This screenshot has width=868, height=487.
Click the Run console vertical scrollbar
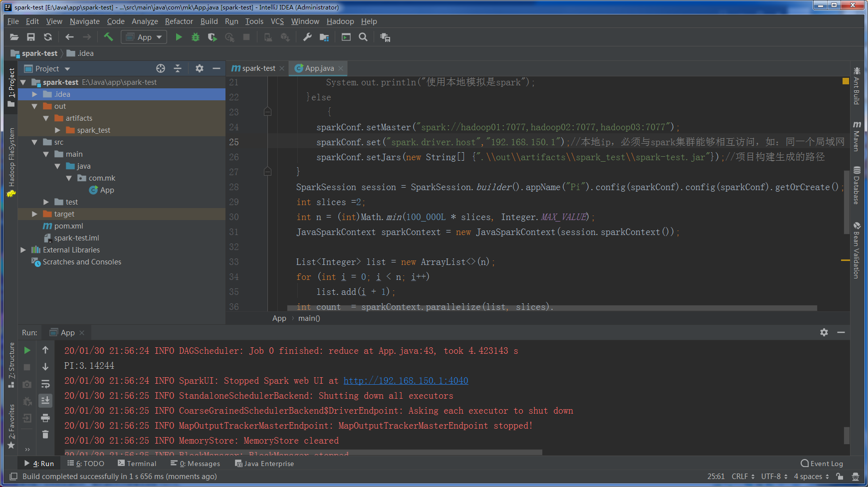(x=847, y=435)
